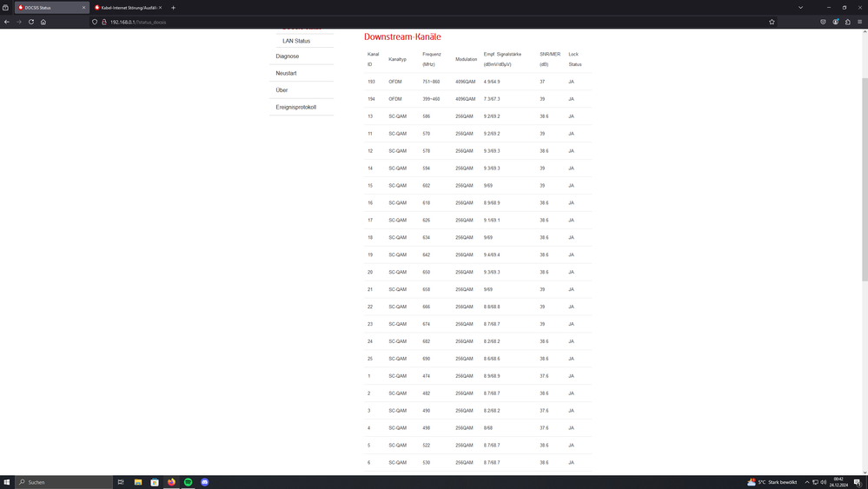
Task: Click signal value 9.4/69.4 of channel 19
Action: pos(492,255)
